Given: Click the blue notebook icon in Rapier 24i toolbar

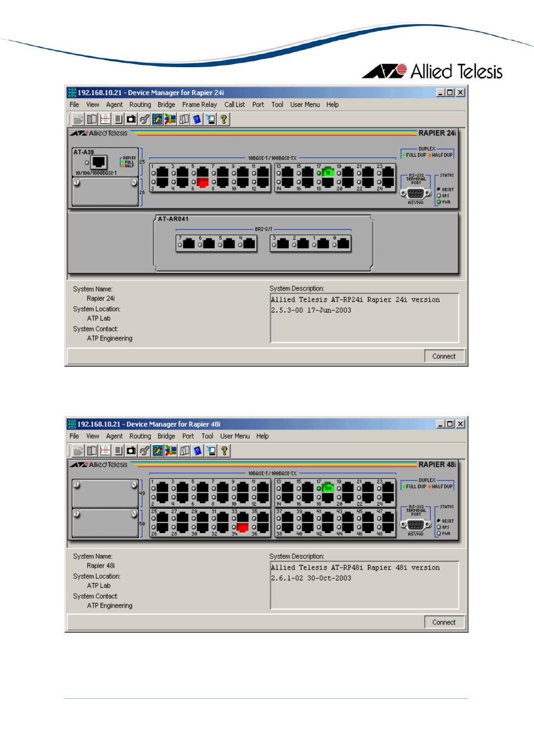Looking at the screenshot, I should (x=197, y=119).
